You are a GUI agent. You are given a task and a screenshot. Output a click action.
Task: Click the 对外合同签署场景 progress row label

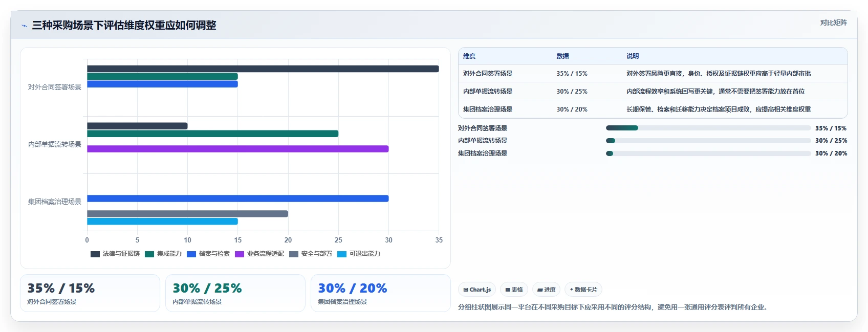[483, 128]
